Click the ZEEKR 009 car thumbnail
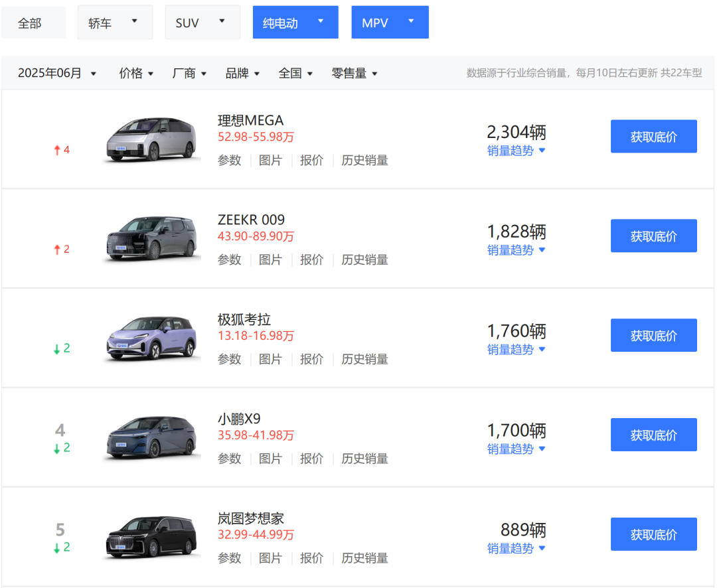This screenshot has height=588, width=717. pyautogui.click(x=152, y=239)
